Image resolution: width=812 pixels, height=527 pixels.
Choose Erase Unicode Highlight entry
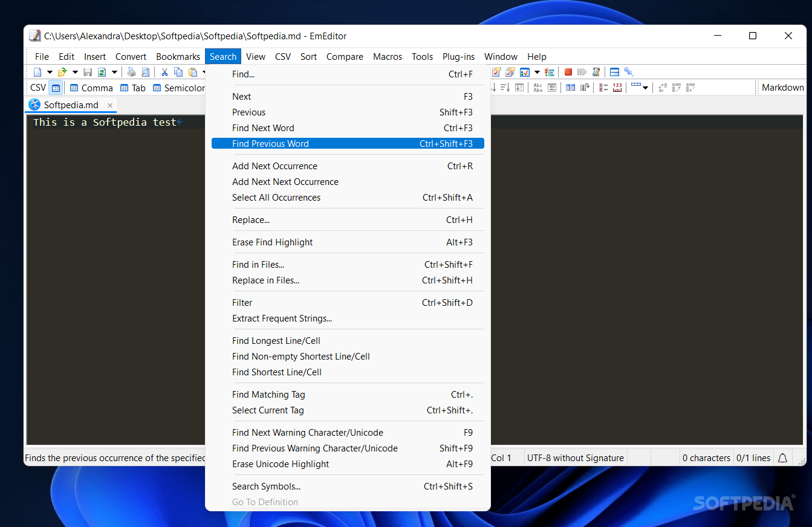point(348,464)
